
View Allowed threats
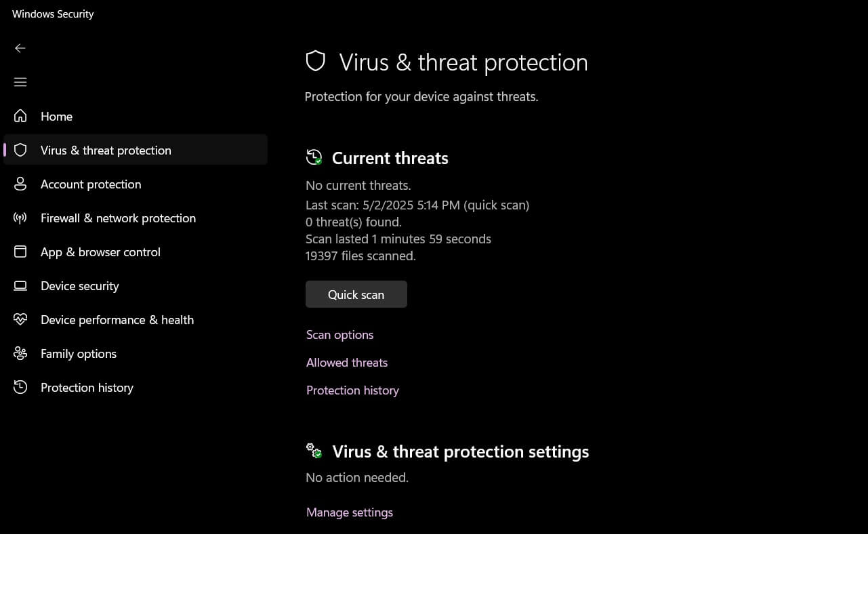(x=346, y=362)
